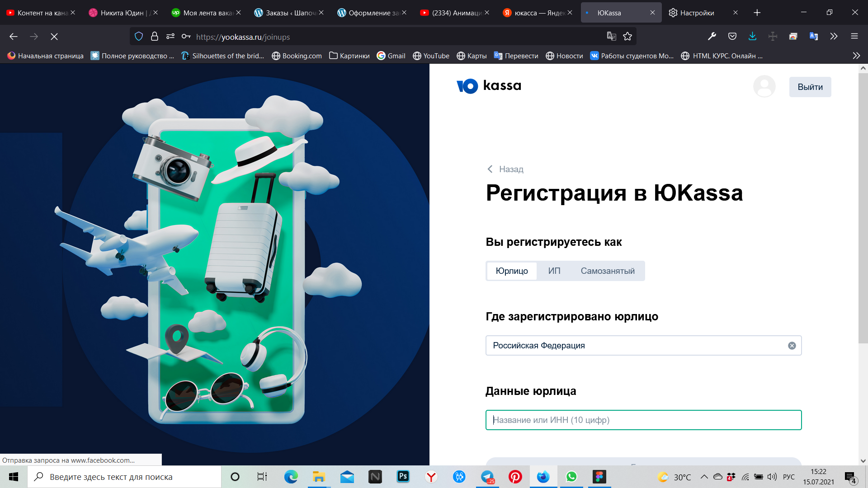Image resolution: width=868 pixels, height=488 pixels.
Task: Launch Microsoft Edge from taskbar
Action: [291, 477]
